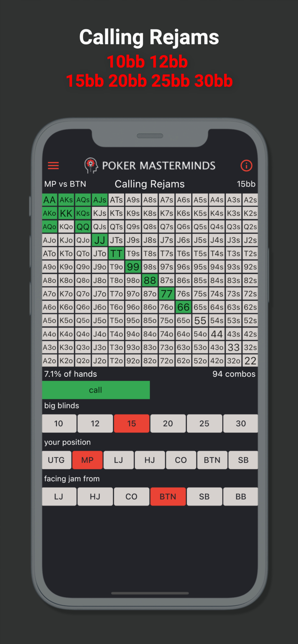The image size is (298, 644).
Task: Tap the 99 hand cell
Action: (x=133, y=267)
